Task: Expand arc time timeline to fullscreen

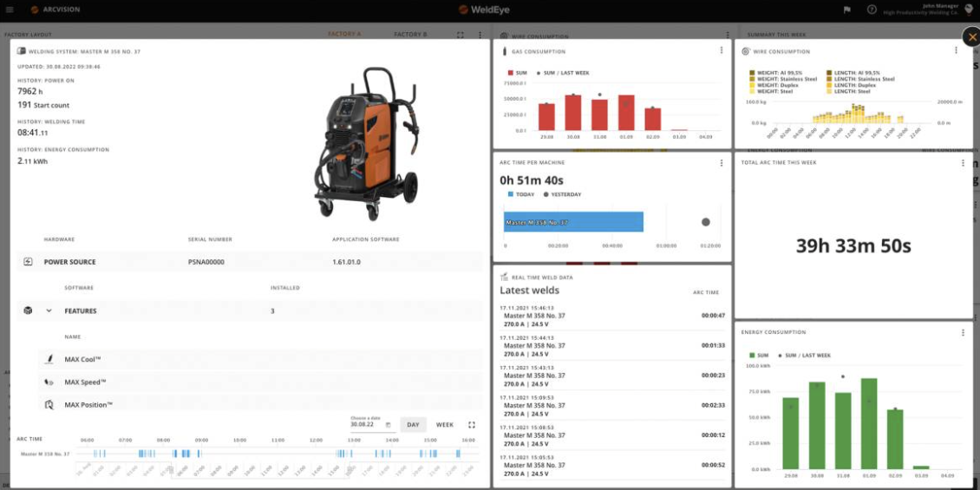Action: [x=472, y=425]
